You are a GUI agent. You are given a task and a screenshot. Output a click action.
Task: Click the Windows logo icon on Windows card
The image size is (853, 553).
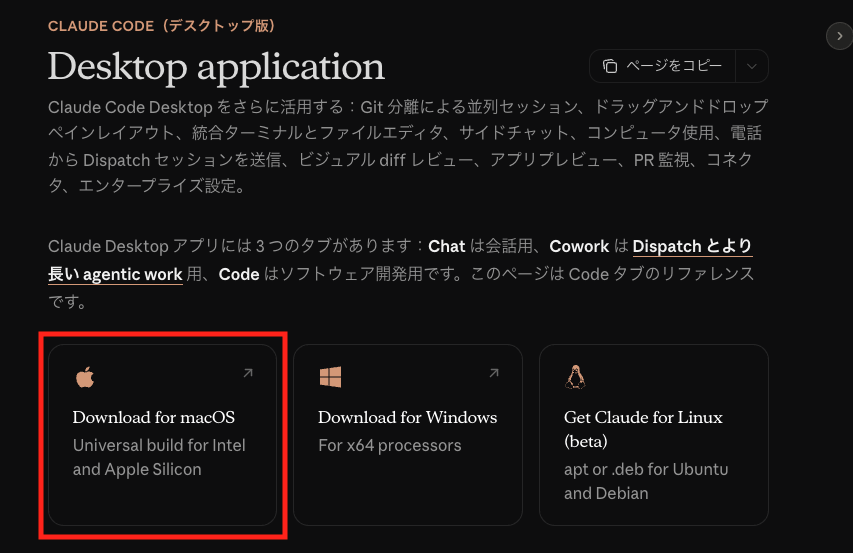tap(330, 377)
